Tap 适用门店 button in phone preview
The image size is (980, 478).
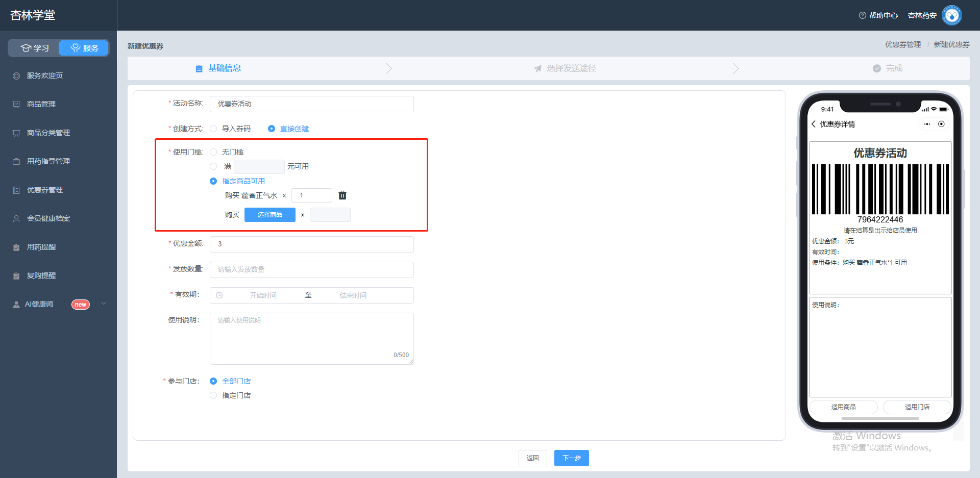[917, 407]
